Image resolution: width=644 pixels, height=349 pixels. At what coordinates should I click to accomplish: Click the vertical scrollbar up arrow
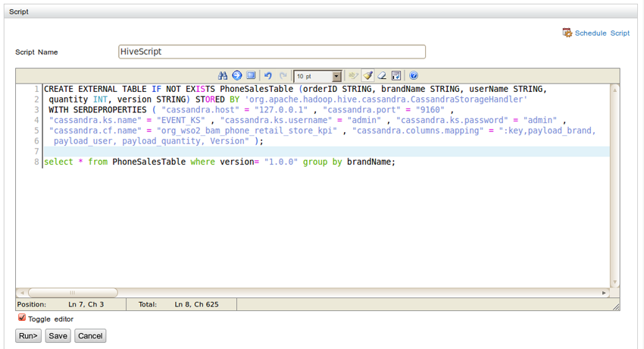[x=615, y=90]
